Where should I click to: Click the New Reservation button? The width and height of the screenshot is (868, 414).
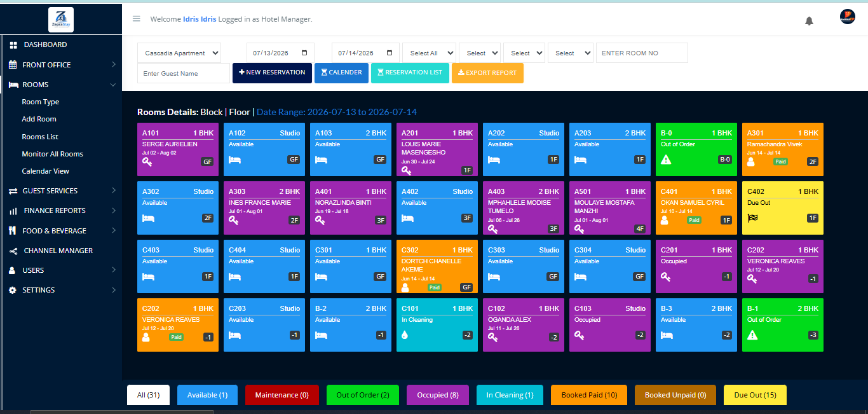273,72
